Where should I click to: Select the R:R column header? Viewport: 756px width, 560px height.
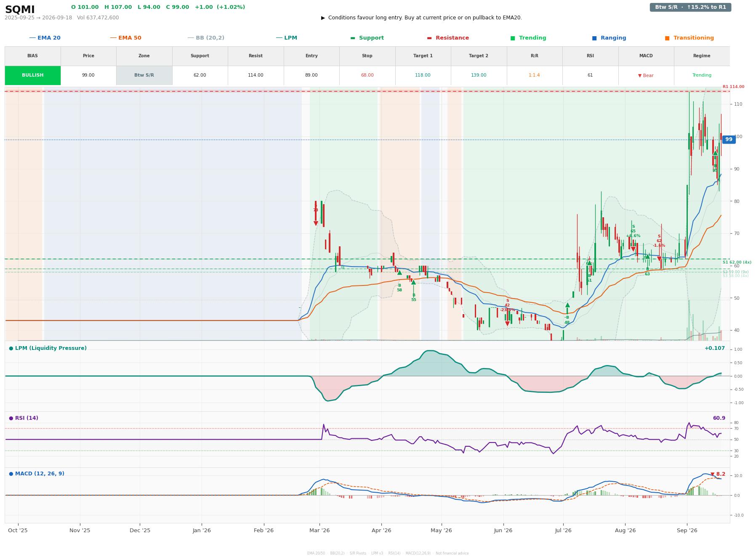coord(535,56)
